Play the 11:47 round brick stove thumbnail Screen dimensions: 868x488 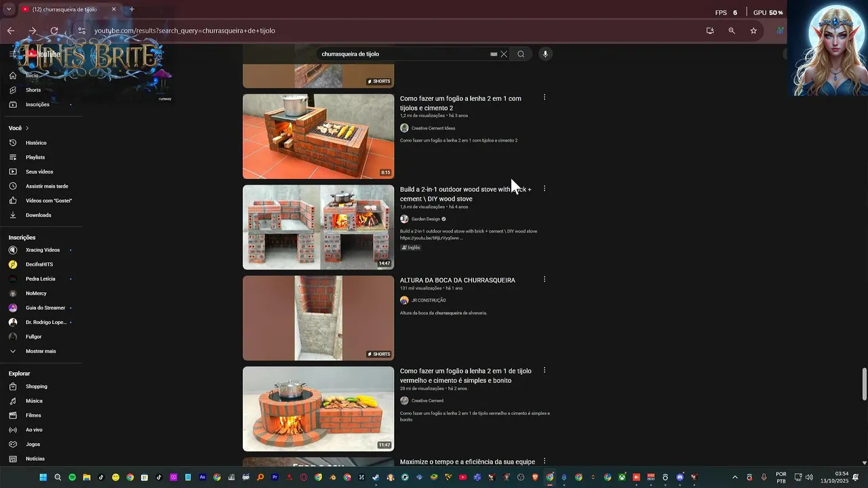point(318,409)
